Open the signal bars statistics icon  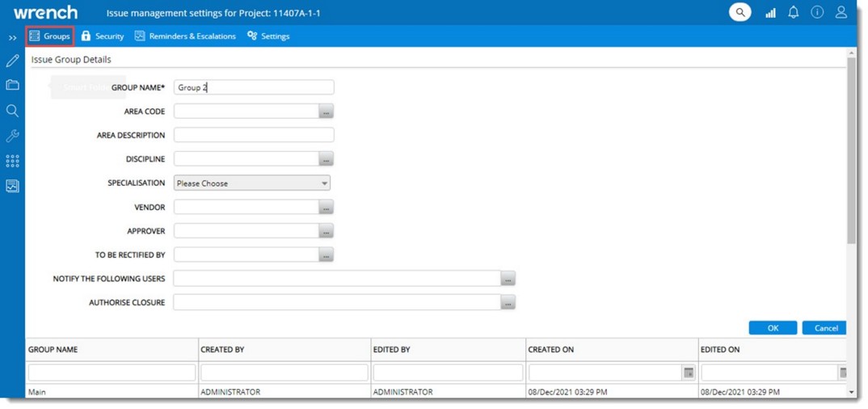point(770,13)
